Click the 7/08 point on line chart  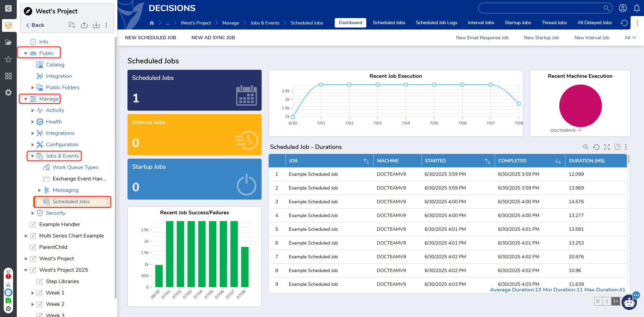pyautogui.click(x=519, y=104)
